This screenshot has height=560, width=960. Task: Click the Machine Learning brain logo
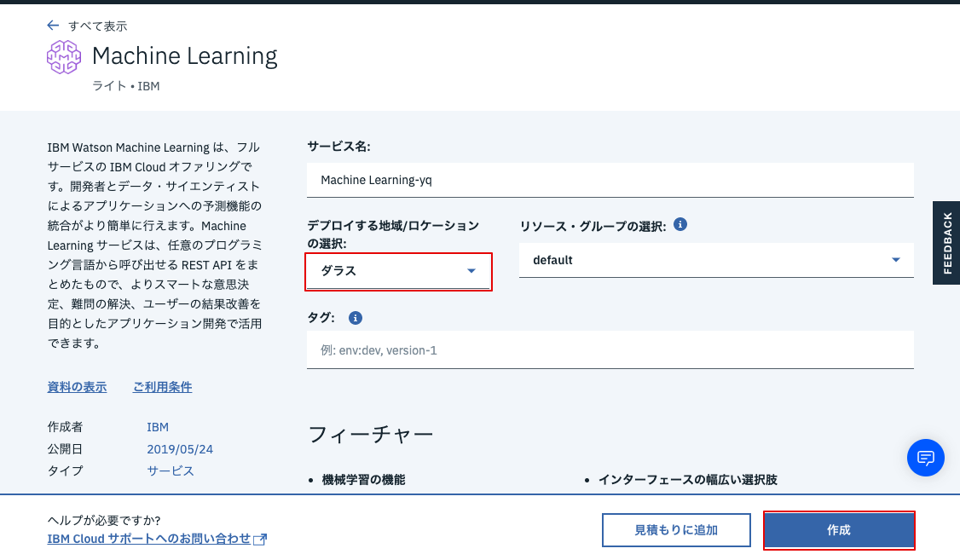point(64,57)
